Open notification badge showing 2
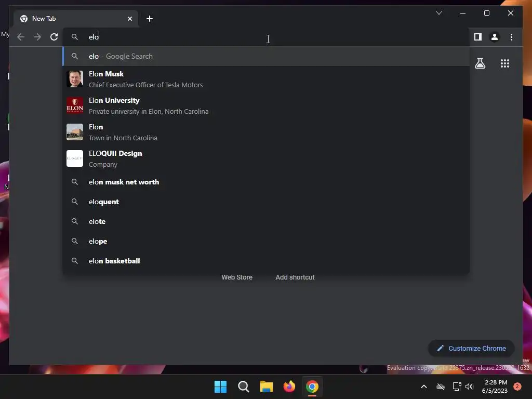 (517, 387)
